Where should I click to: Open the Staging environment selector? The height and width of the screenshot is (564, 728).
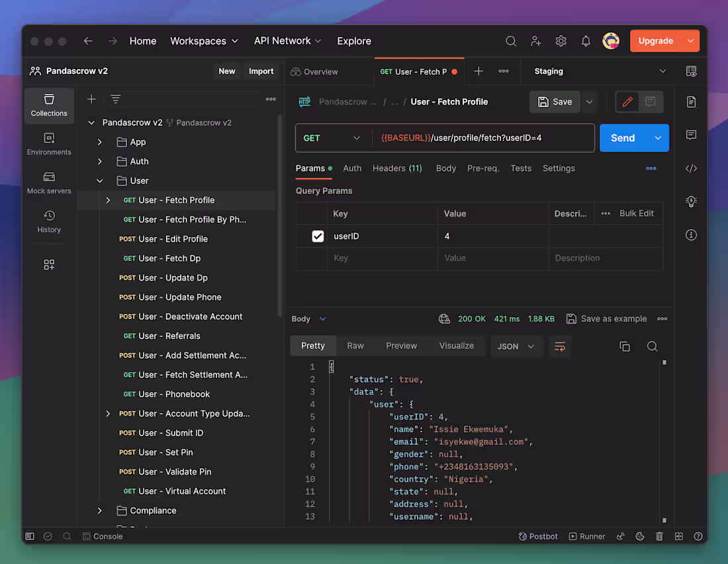tap(596, 71)
